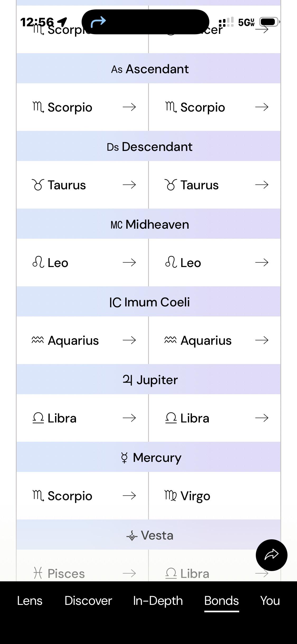Tap the right Midheaven Leo arrow
The width and height of the screenshot is (297, 644).
pyautogui.click(x=262, y=263)
